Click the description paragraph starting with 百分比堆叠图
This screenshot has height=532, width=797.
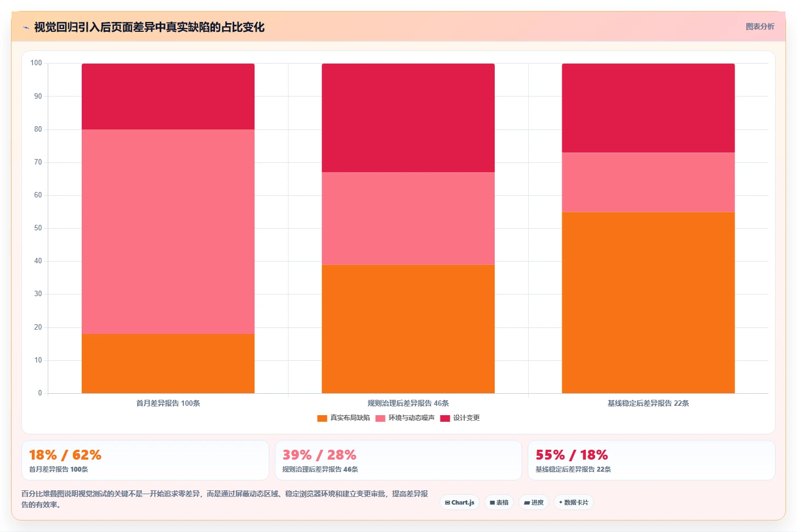[225, 499]
